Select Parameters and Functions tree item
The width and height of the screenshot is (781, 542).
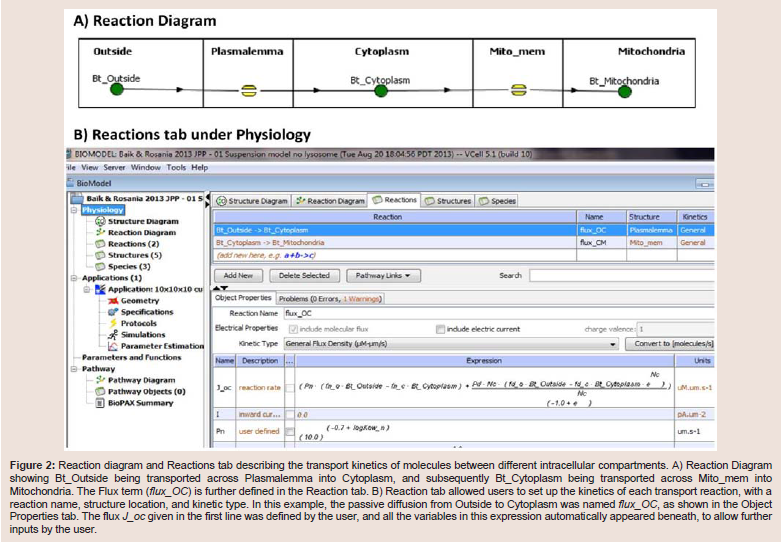[x=131, y=357]
